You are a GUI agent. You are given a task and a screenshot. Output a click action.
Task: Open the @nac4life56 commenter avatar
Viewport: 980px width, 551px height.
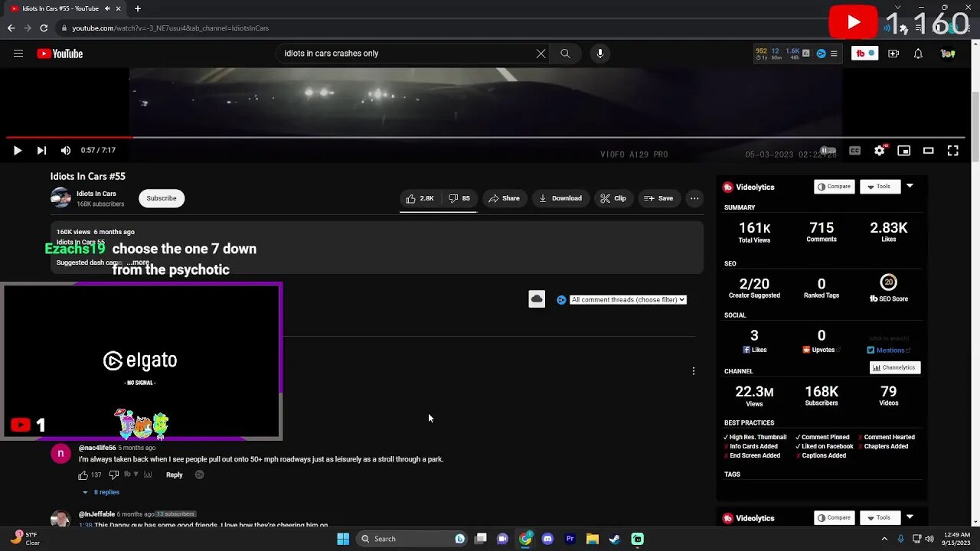point(60,454)
